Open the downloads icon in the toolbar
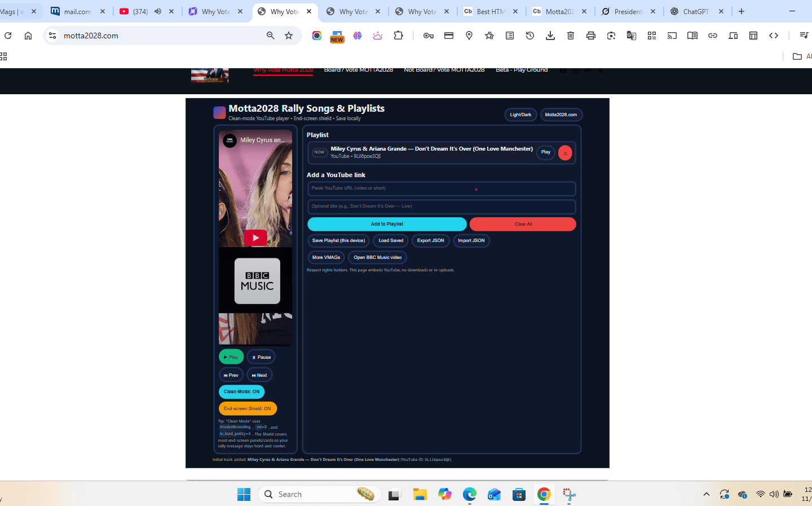The height and width of the screenshot is (506, 812). (x=550, y=36)
